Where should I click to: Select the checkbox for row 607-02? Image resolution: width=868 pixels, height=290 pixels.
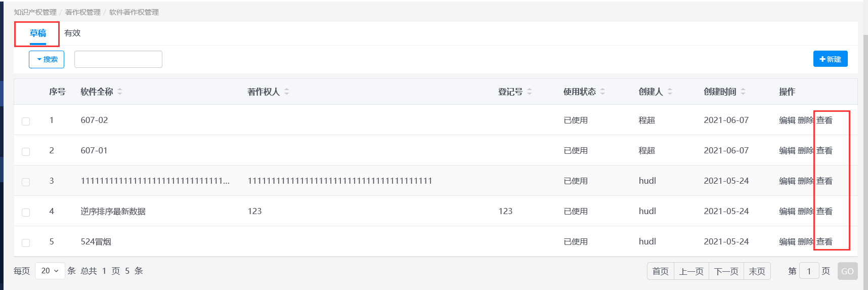click(x=26, y=121)
